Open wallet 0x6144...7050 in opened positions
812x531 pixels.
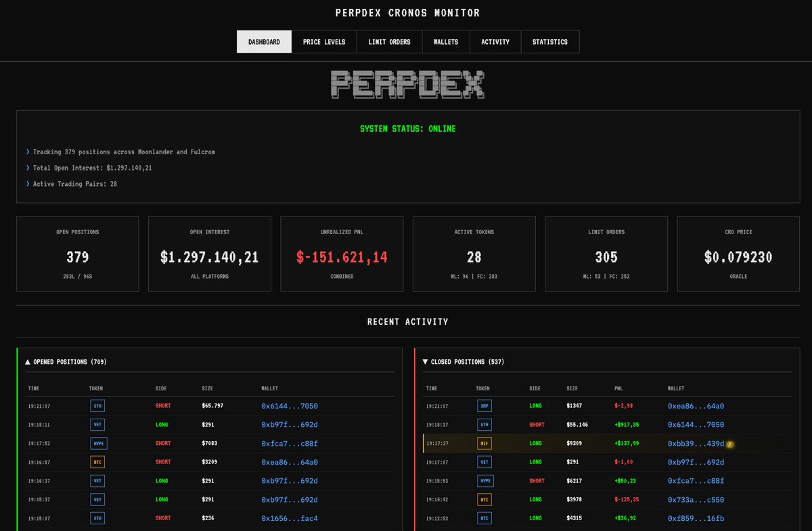coord(290,407)
